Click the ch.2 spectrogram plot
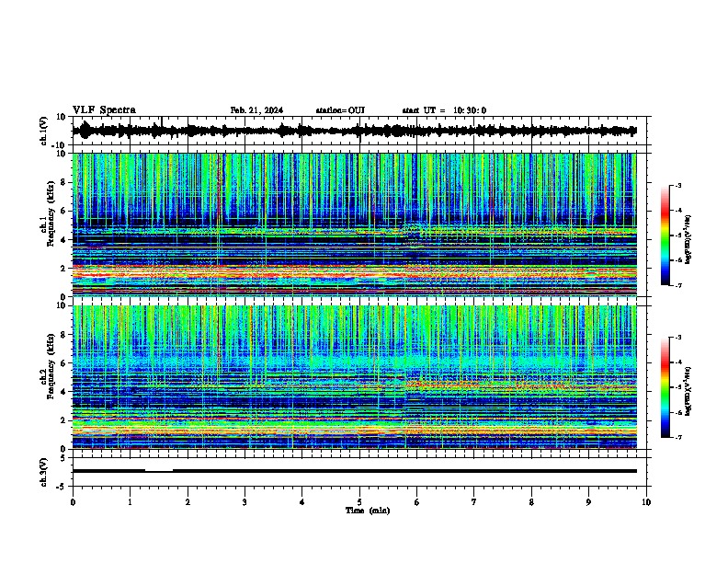Viewport: 728px width, 563px height. point(355,377)
